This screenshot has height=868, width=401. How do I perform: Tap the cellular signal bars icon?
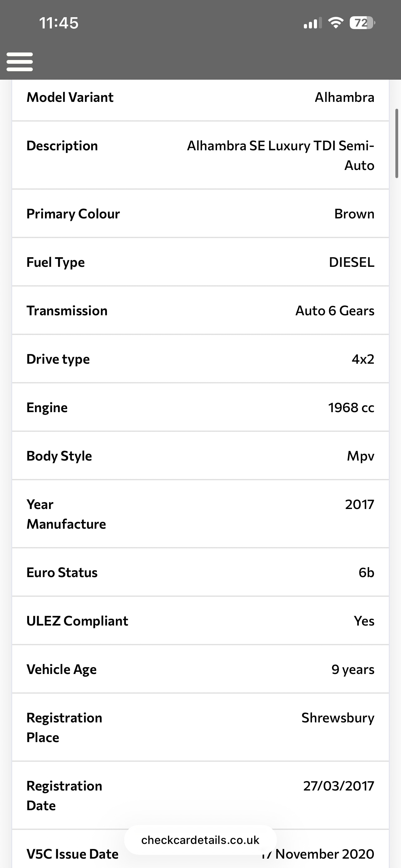(x=312, y=23)
